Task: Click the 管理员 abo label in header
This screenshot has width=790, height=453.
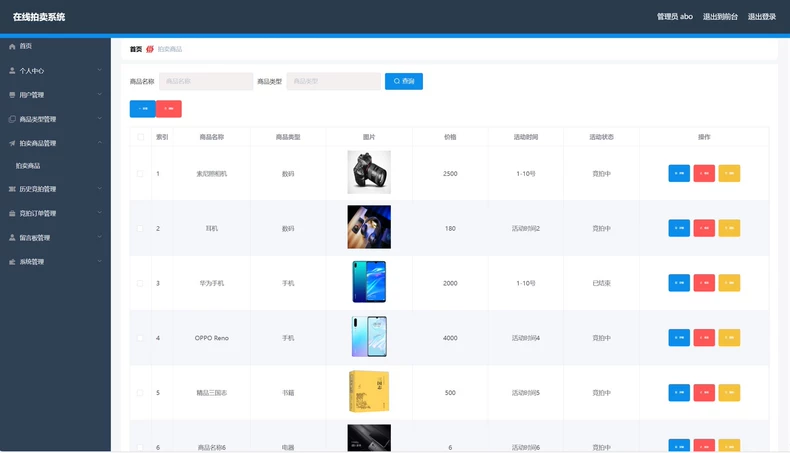Action: 675,17
